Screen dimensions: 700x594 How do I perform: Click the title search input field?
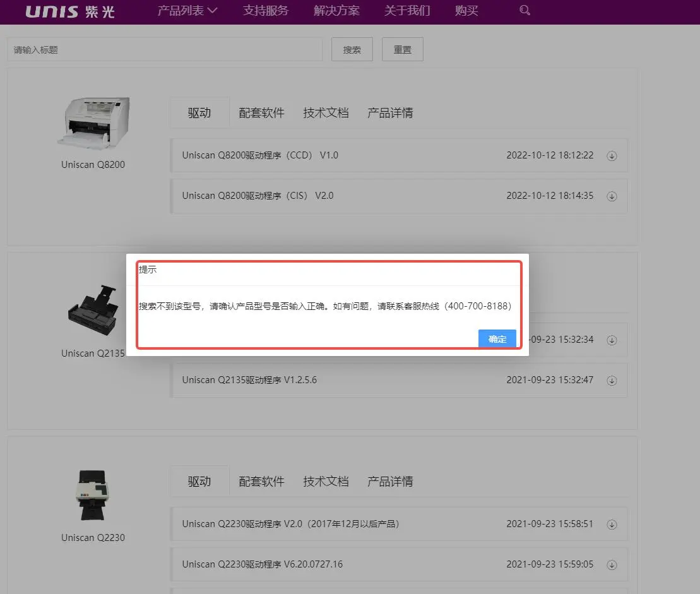(x=165, y=50)
